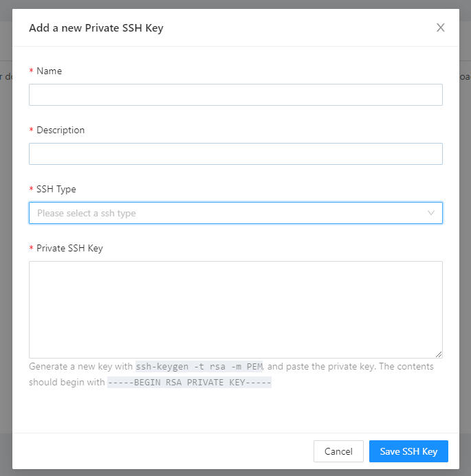
Task: Click the textarea resize handle corner
Action: click(438, 354)
